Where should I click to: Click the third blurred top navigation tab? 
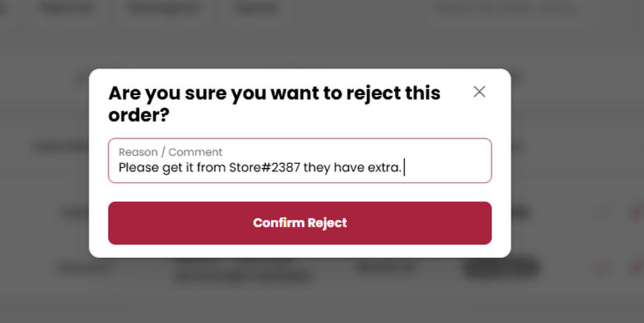click(256, 8)
